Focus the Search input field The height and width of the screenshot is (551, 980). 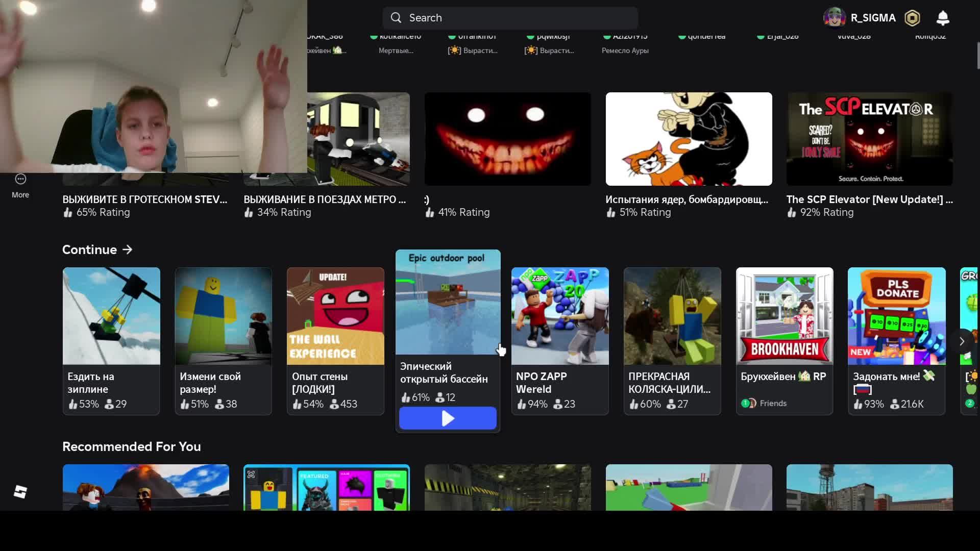point(510,18)
